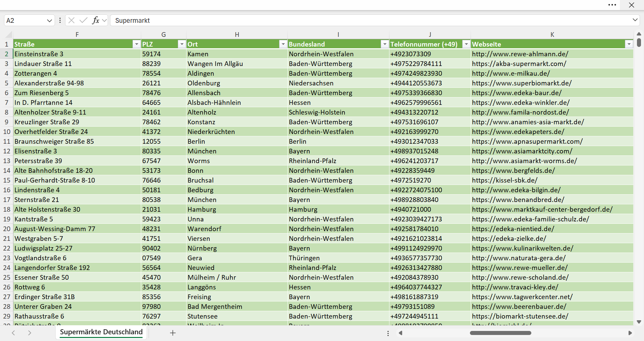This screenshot has height=341, width=644.
Task: Click the horizontal scroll left arrow
Action: (400, 333)
